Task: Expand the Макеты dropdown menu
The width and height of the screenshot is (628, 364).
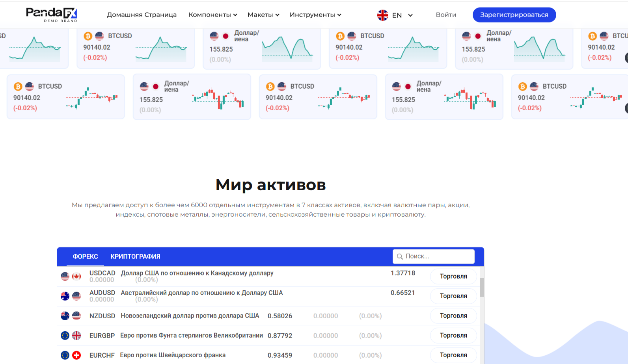Action: point(263,15)
